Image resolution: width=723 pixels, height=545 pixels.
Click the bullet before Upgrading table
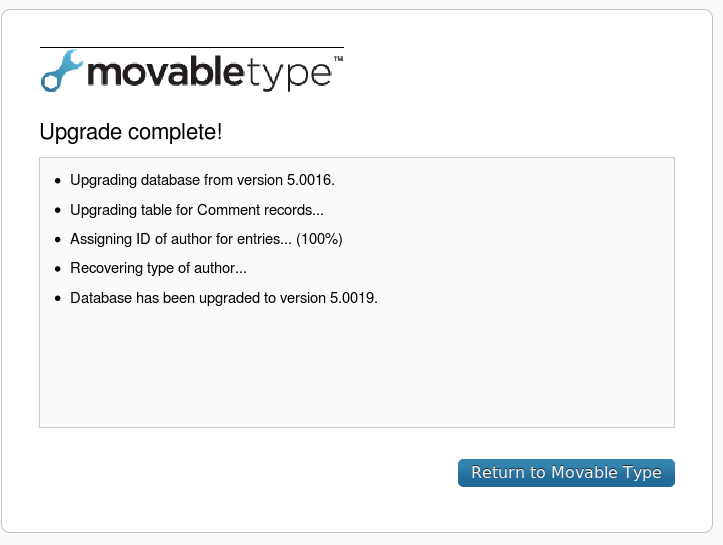click(x=58, y=211)
